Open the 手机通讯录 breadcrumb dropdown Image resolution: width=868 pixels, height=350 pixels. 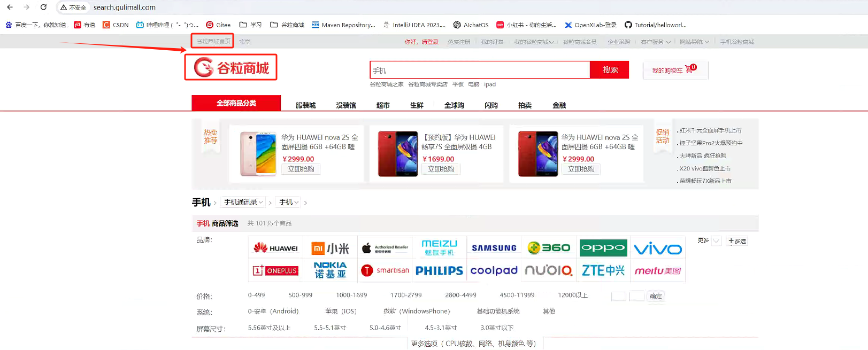243,202
